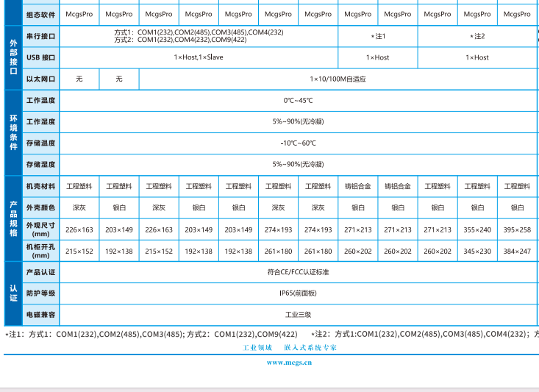Click the 355×240 dimension value
This screenshot has width=539, height=392.
(477, 229)
